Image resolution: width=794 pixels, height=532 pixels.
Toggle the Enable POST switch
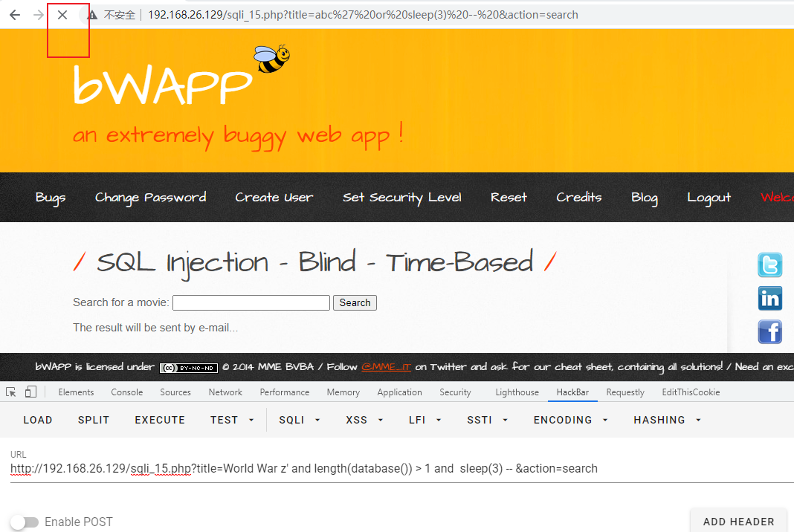click(25, 522)
